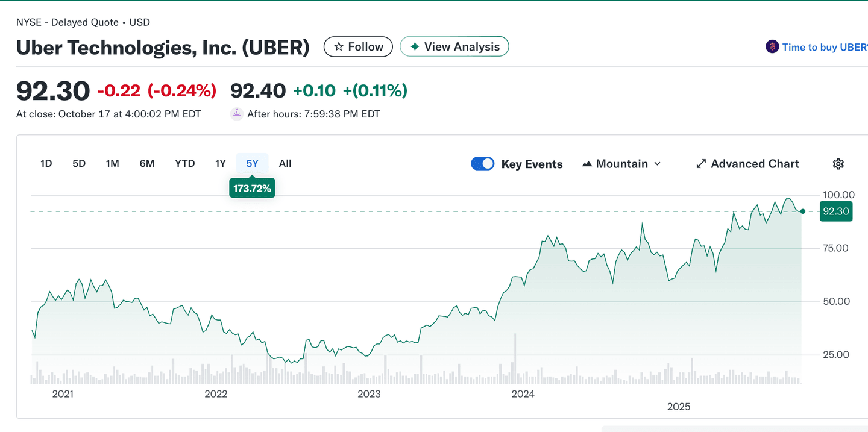Click the diamond icon beside View Analysis

[x=415, y=46]
